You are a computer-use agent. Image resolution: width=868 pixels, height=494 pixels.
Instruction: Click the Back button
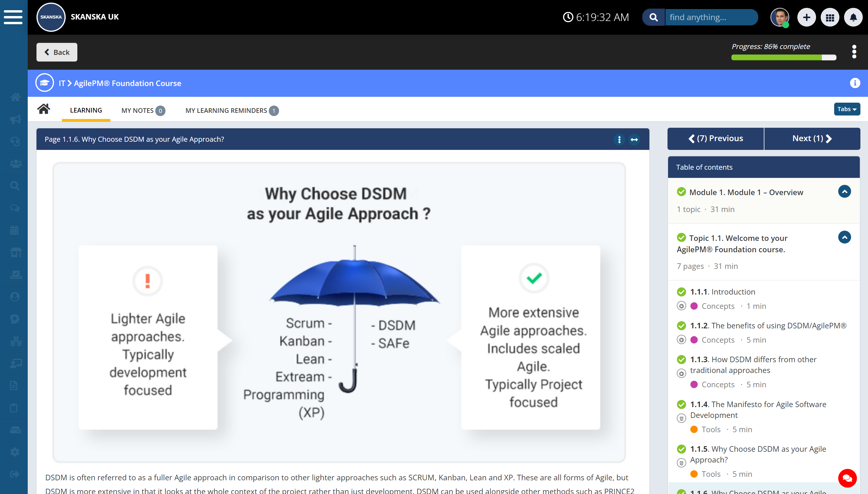click(x=57, y=52)
